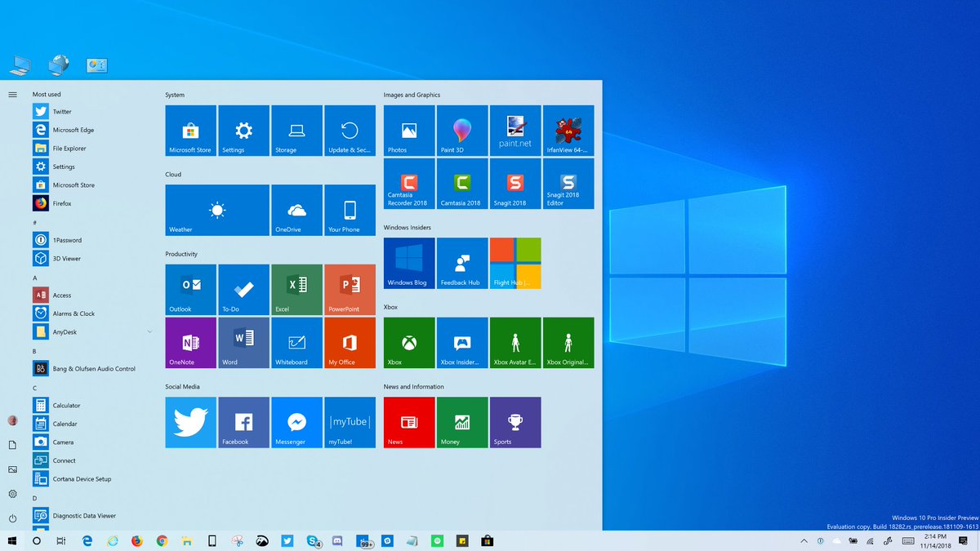Screen dimensions: 980x551
Task: Open the Xbox Insider tile
Action: [462, 343]
